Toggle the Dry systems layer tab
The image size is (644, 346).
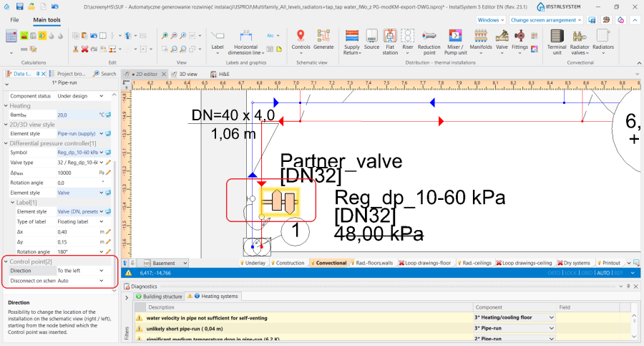pos(573,263)
